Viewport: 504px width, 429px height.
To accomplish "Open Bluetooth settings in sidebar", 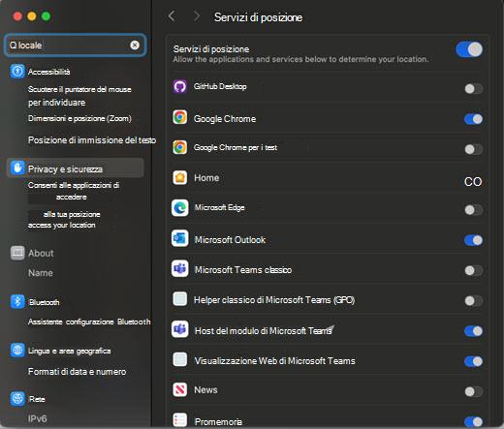I will (x=45, y=302).
